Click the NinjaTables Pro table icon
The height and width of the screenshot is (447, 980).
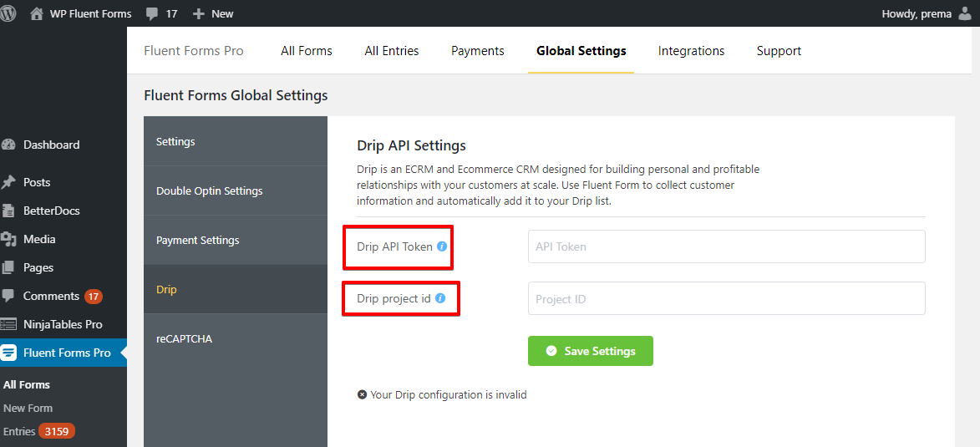[x=8, y=324]
